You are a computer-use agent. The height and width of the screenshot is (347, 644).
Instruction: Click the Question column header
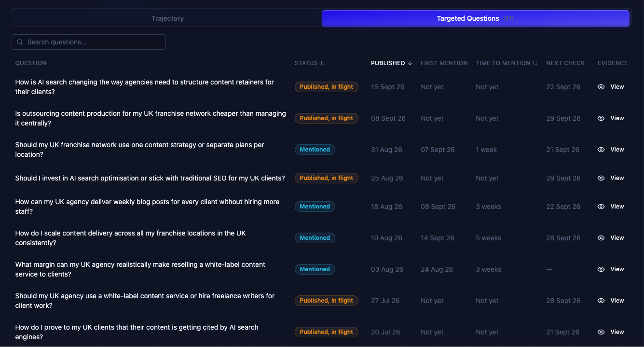pyautogui.click(x=31, y=63)
